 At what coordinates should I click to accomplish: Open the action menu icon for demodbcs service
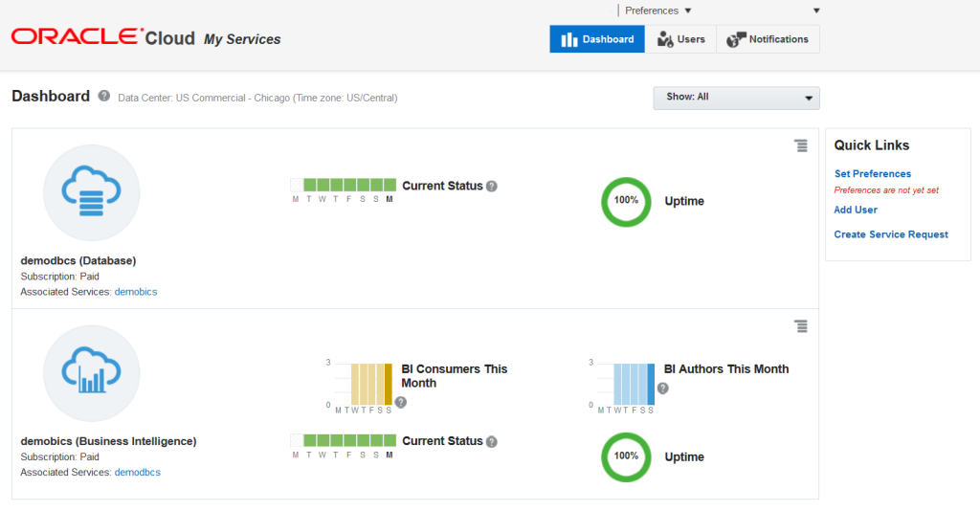pos(801,145)
